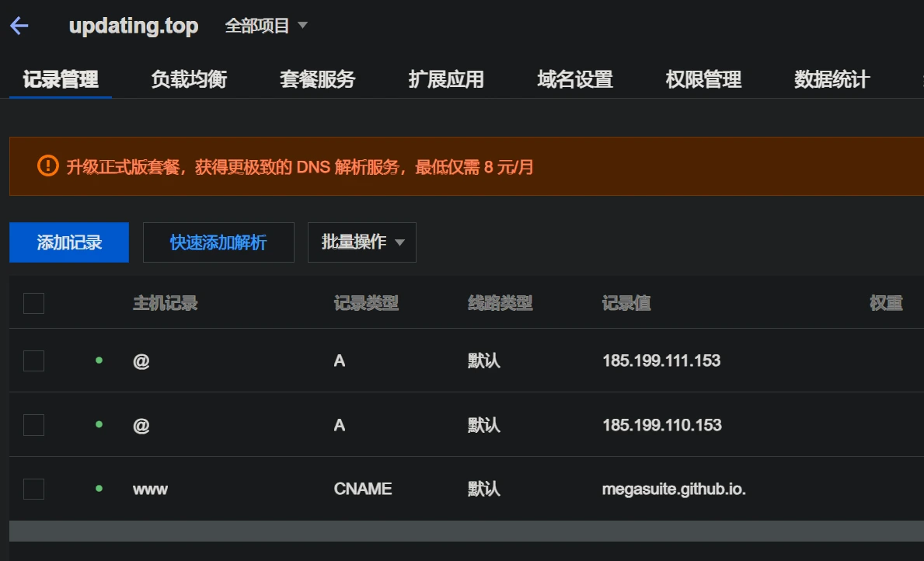Click green status dot of www record

(x=99, y=489)
